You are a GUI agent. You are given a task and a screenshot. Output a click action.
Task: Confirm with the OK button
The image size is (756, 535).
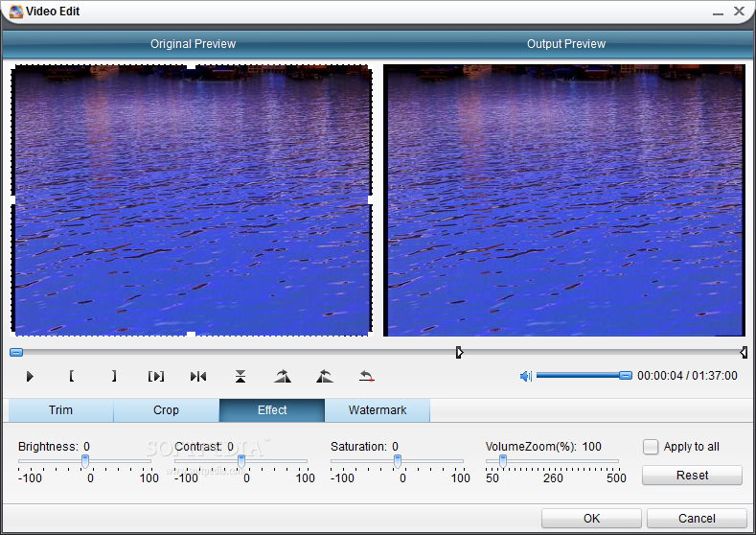tap(591, 518)
